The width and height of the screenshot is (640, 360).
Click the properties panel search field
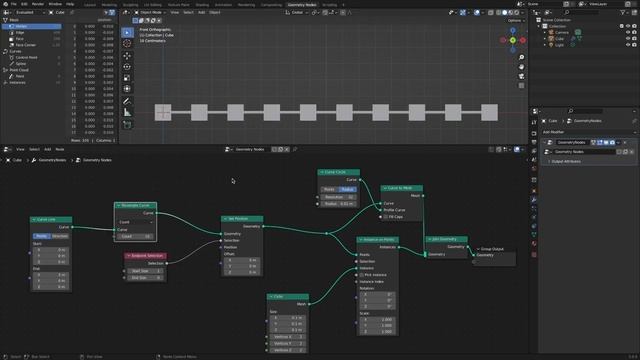[586, 111]
